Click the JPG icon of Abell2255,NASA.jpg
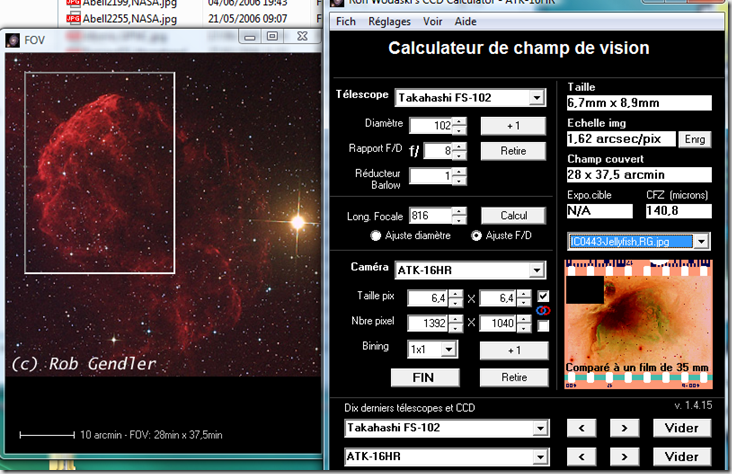This screenshot has height=474, width=732. pyautogui.click(x=73, y=19)
